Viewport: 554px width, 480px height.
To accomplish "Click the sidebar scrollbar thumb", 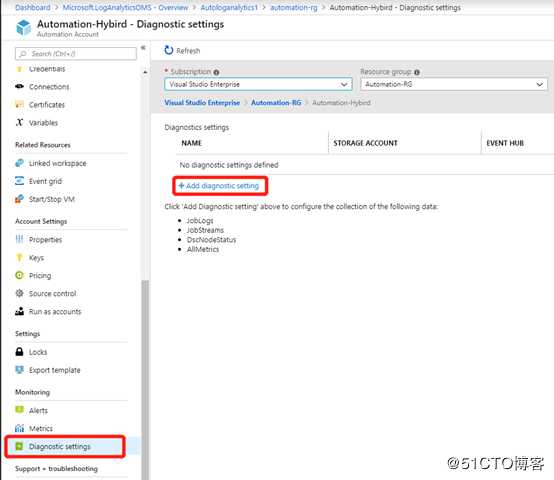I will 145,380.
